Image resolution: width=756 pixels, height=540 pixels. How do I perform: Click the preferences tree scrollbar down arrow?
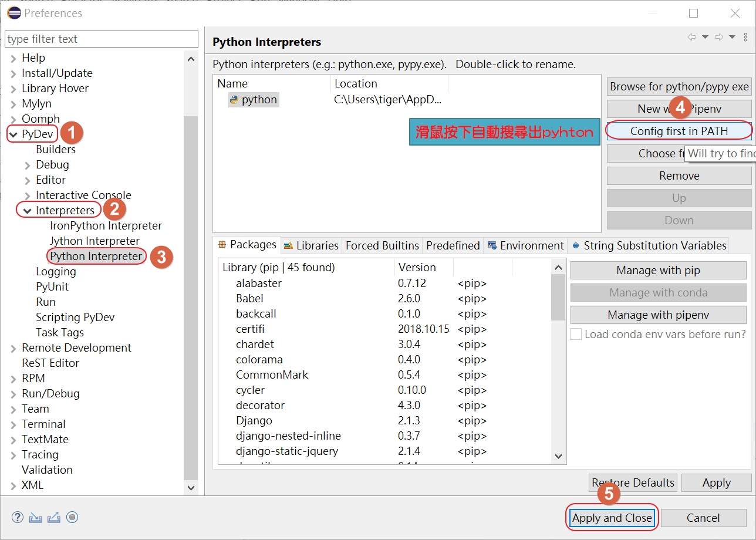191,487
